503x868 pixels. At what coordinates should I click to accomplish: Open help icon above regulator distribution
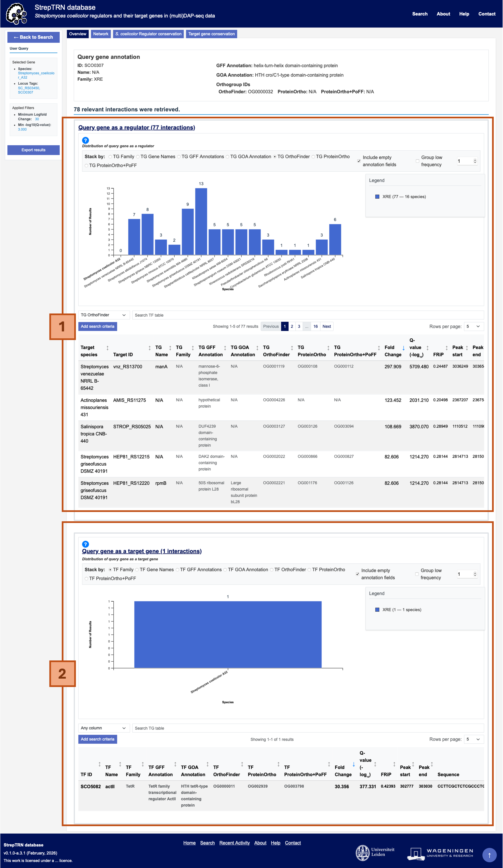coord(85,140)
